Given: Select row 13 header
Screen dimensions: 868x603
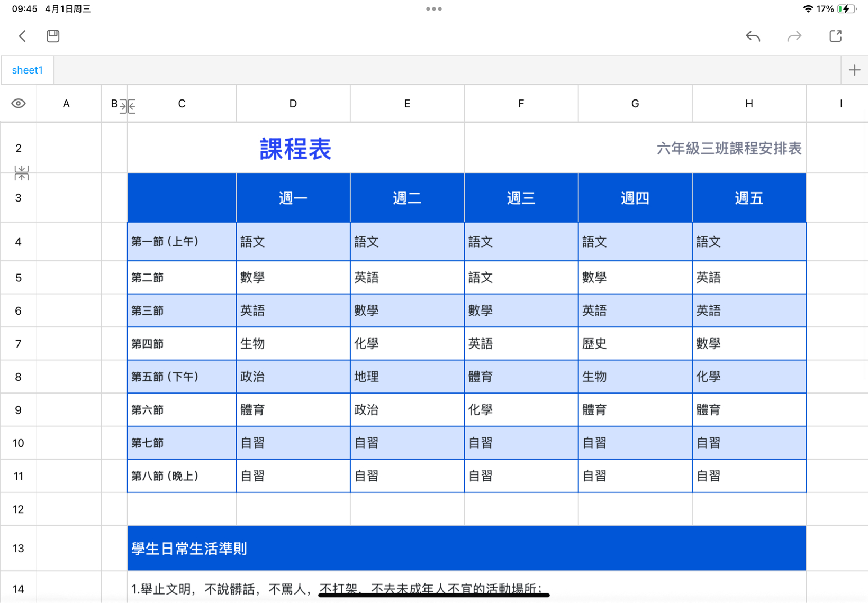Looking at the screenshot, I should (19, 548).
